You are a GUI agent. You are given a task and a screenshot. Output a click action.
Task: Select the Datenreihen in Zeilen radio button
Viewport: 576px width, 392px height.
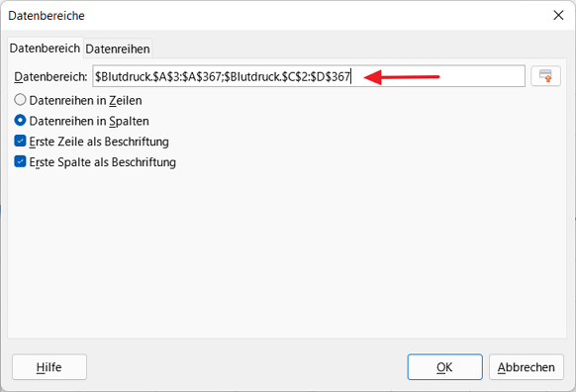20,100
